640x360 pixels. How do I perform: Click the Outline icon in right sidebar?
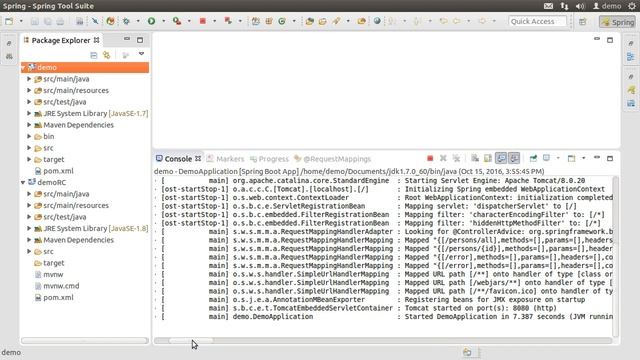pos(631,57)
